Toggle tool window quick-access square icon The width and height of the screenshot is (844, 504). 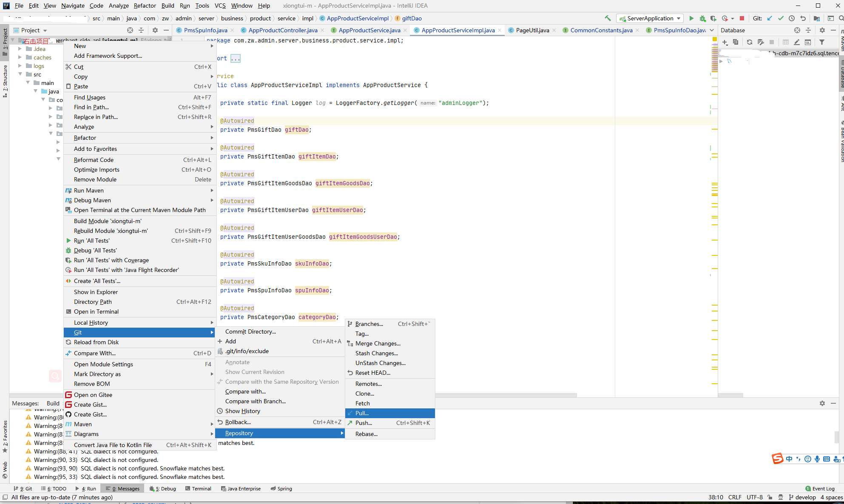point(5,497)
